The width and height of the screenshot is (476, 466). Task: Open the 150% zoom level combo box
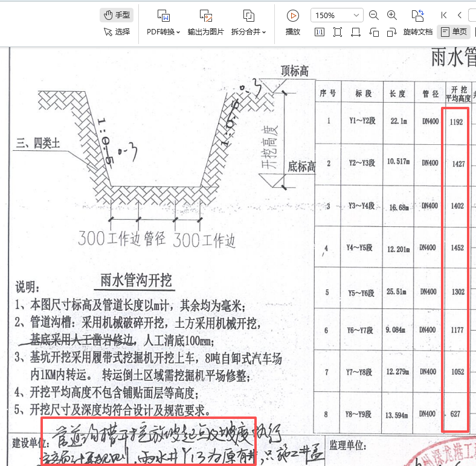point(336,15)
